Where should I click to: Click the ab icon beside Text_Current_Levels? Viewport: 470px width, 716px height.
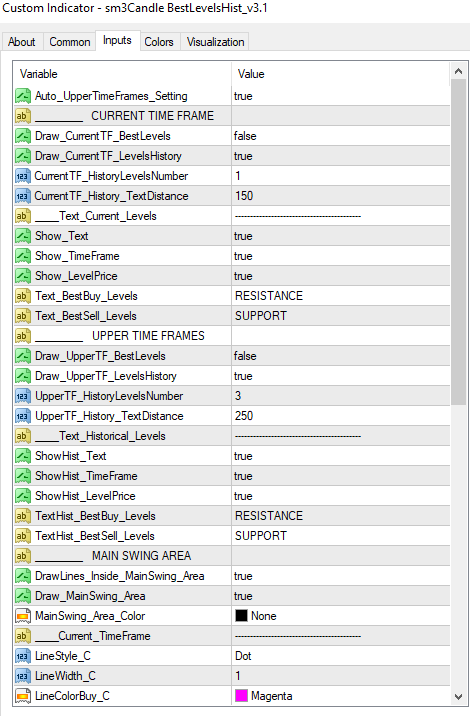click(x=22, y=216)
